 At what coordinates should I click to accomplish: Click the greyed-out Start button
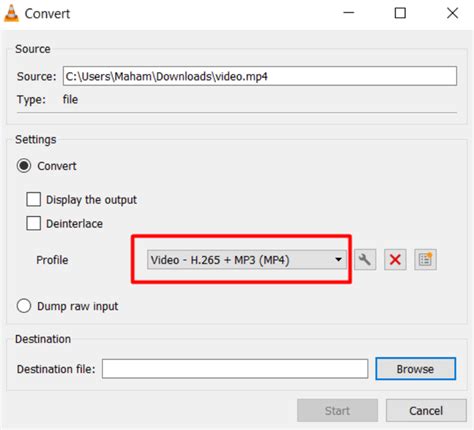[337, 410]
